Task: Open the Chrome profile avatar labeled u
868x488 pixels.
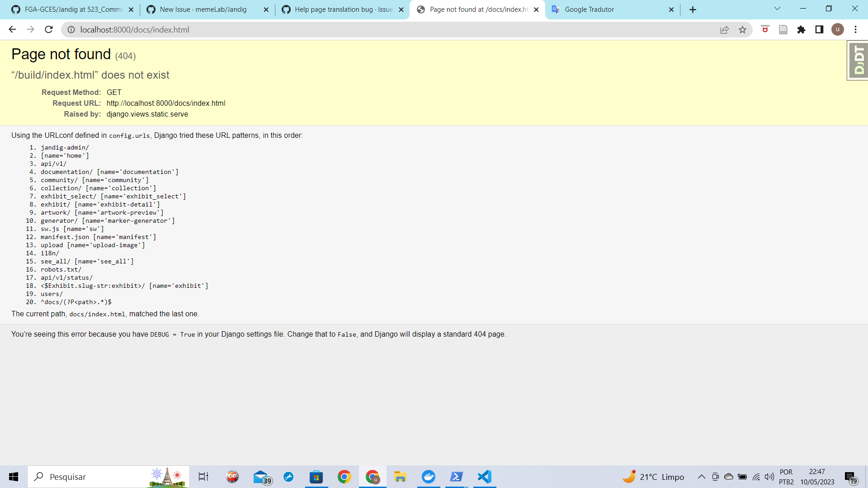Action: (838, 29)
